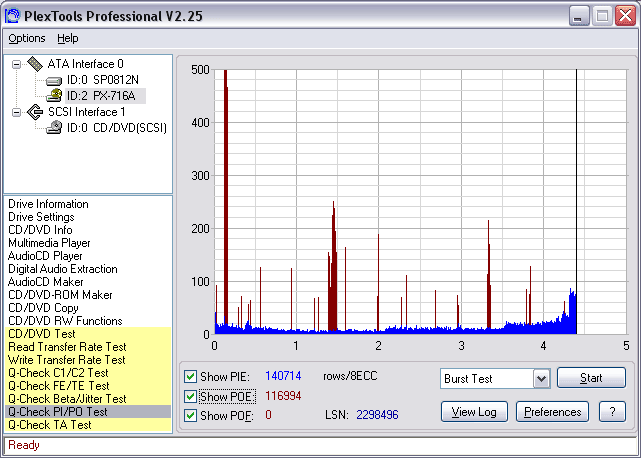Open CD/DVD Copy function

tap(43, 308)
